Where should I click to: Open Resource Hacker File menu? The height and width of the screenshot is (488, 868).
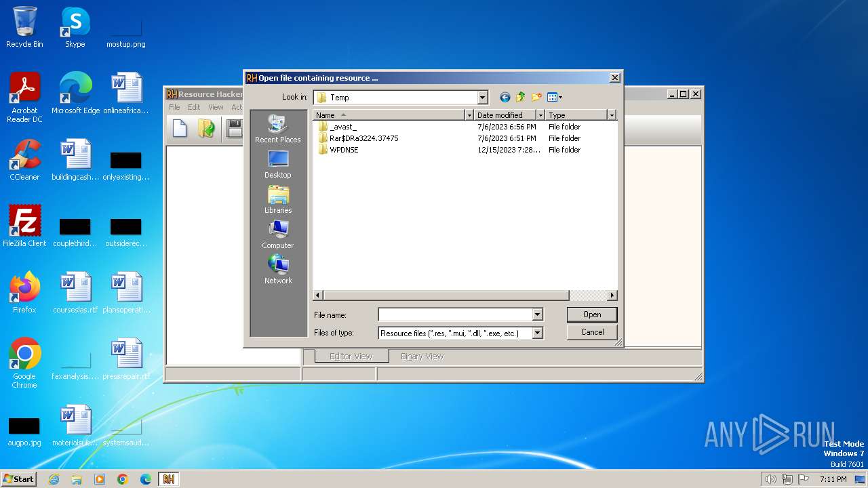(174, 107)
